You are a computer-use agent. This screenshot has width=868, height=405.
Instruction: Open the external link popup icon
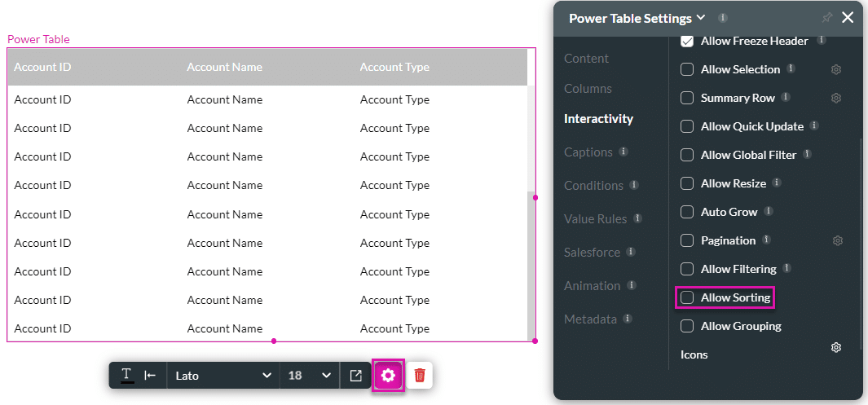point(356,376)
